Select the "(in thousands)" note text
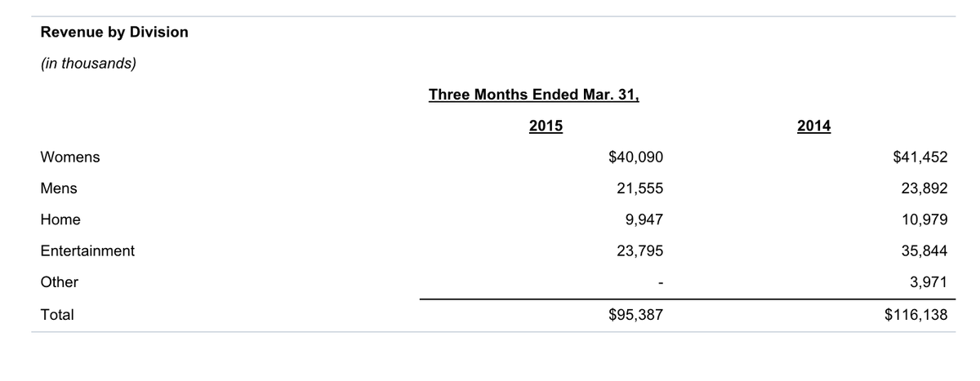The width and height of the screenshot is (980, 381). (x=88, y=64)
